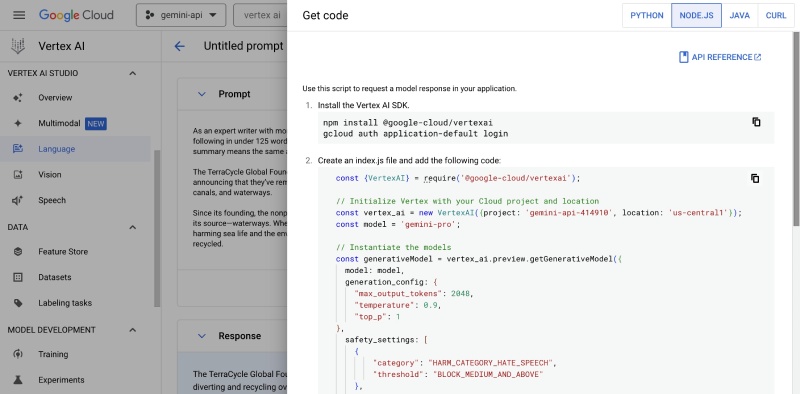Copy the index.js code snippet

coord(755,178)
